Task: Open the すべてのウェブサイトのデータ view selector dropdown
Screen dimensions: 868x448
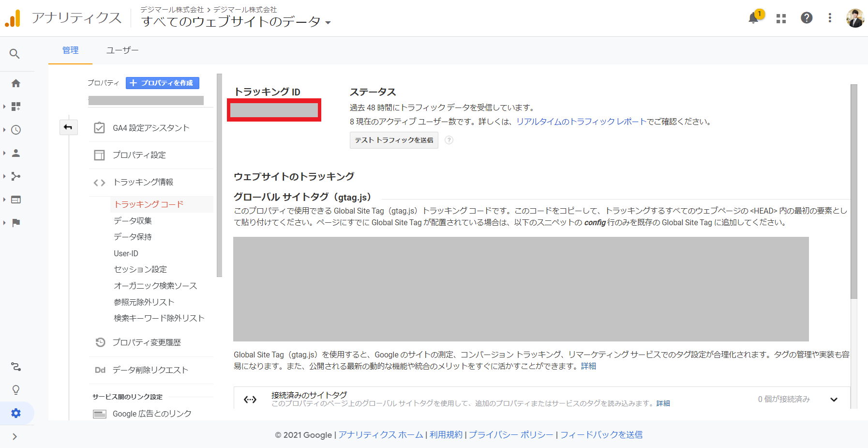Action: 236,22
